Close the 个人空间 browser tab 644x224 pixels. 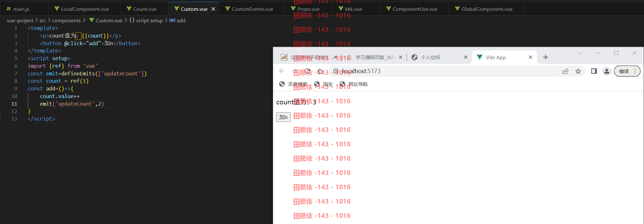coord(466,57)
